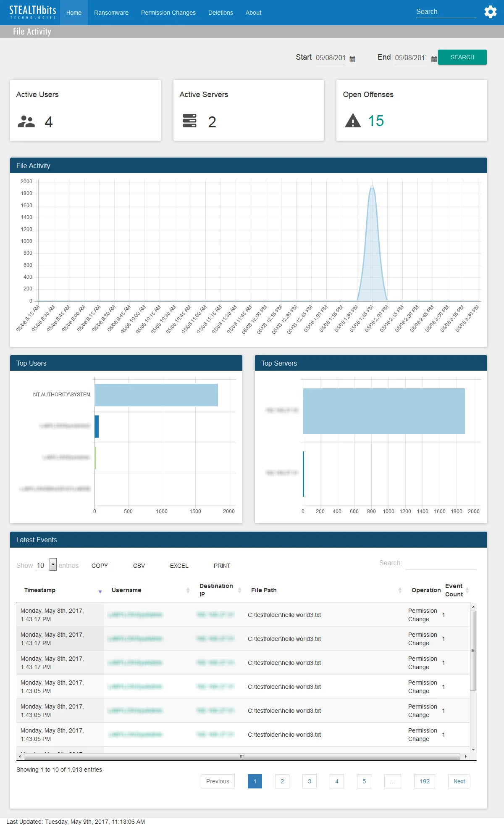Click the Latest Events panel header
Screen dimensions: 504x825
(249, 540)
